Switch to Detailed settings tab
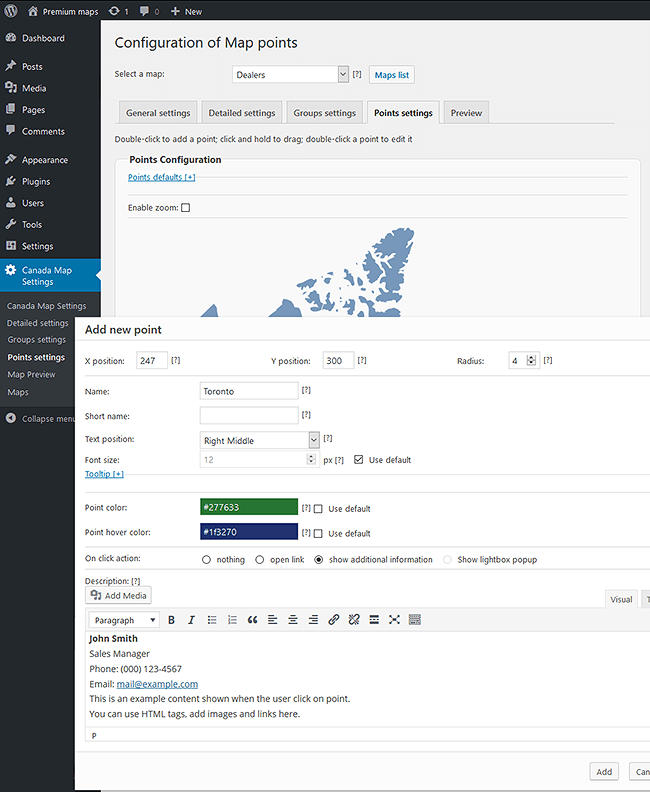This screenshot has height=792, width=650. (242, 113)
